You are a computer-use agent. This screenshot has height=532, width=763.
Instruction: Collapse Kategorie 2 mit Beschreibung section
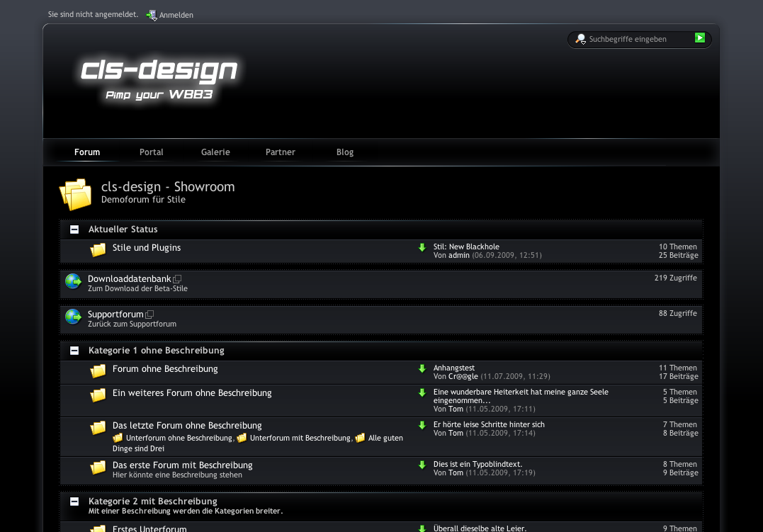pyautogui.click(x=74, y=502)
